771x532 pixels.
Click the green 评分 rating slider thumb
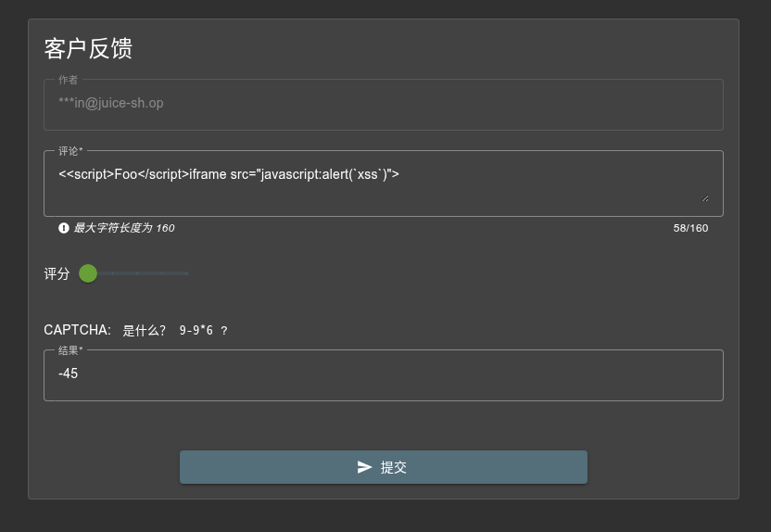point(88,273)
